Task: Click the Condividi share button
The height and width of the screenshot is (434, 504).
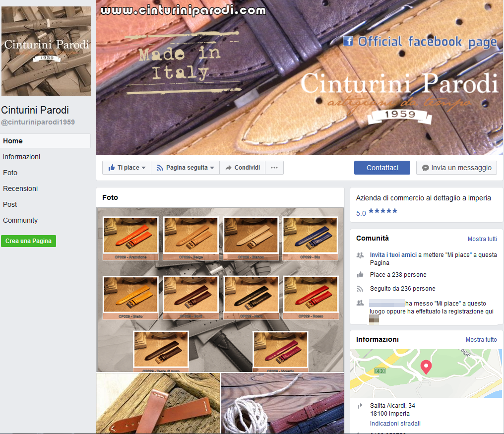Action: pyautogui.click(x=243, y=168)
